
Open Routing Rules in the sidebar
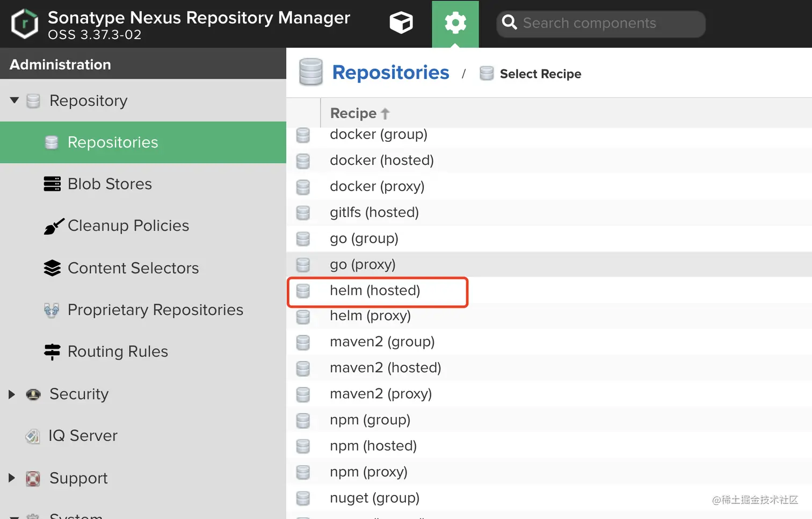pyautogui.click(x=143, y=351)
